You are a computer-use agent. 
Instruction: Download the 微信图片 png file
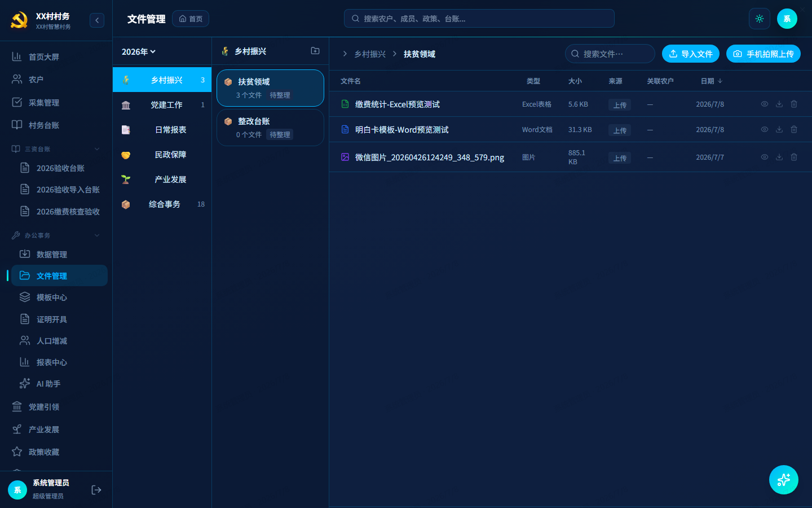779,157
